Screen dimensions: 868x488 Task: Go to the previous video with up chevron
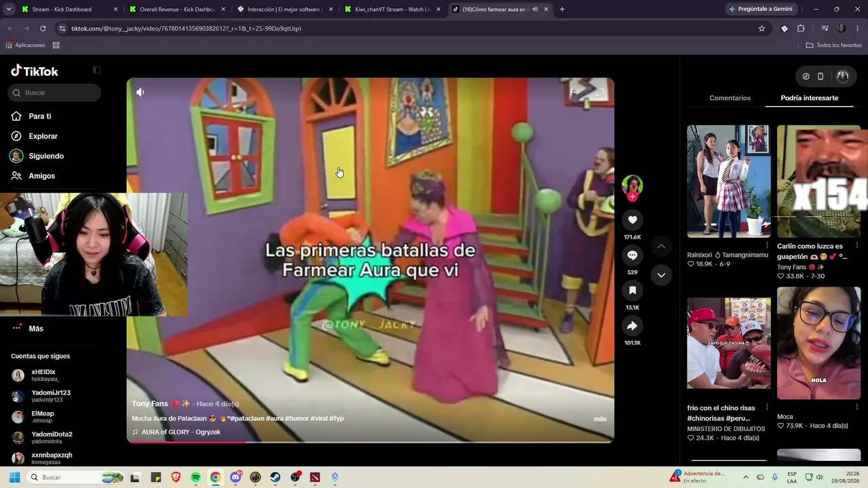(661, 246)
